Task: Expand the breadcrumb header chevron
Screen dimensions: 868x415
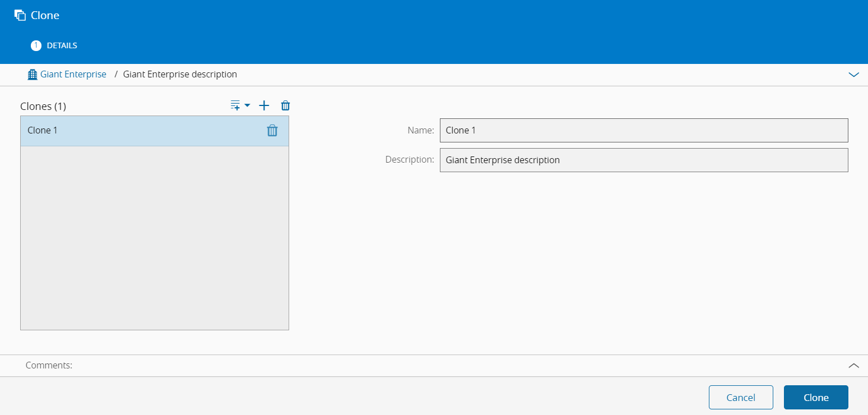Action: [853, 75]
